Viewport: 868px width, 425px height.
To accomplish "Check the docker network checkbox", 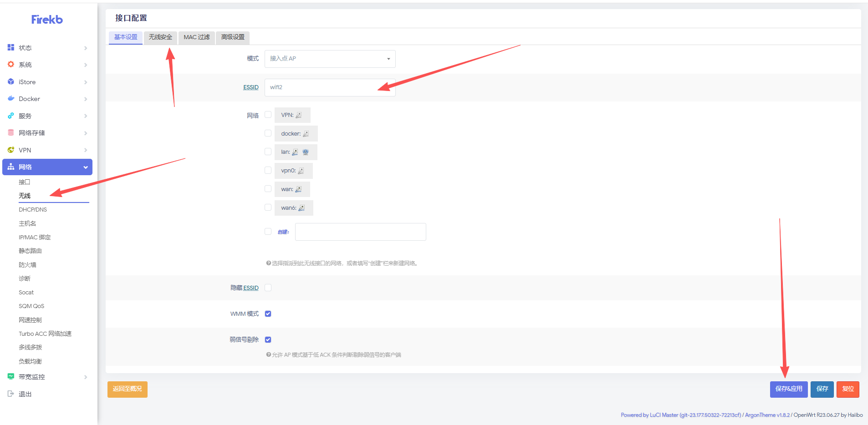I will pos(268,133).
